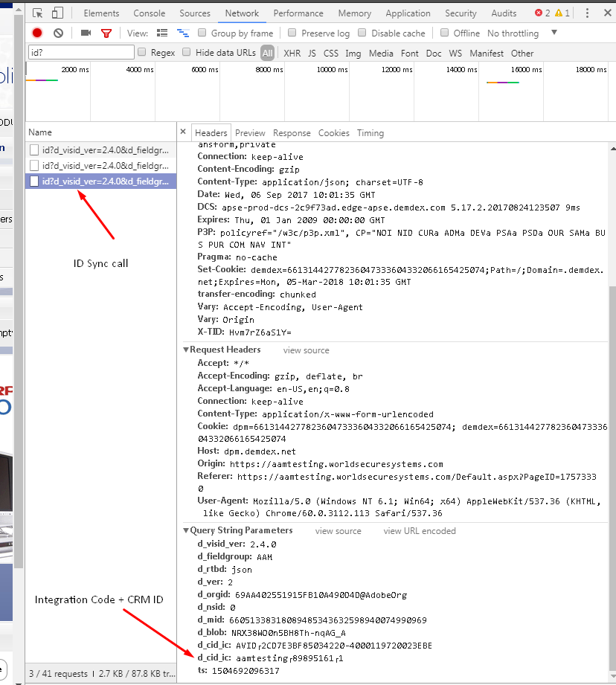This screenshot has height=685, width=616.
Task: Click the 16000 ms timeline request marker
Action: coord(502,82)
